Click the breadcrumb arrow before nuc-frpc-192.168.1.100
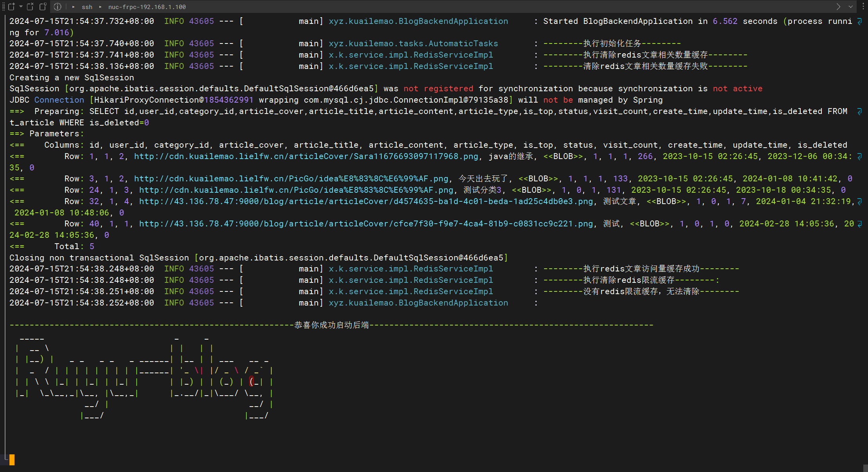The width and height of the screenshot is (868, 472). click(100, 7)
